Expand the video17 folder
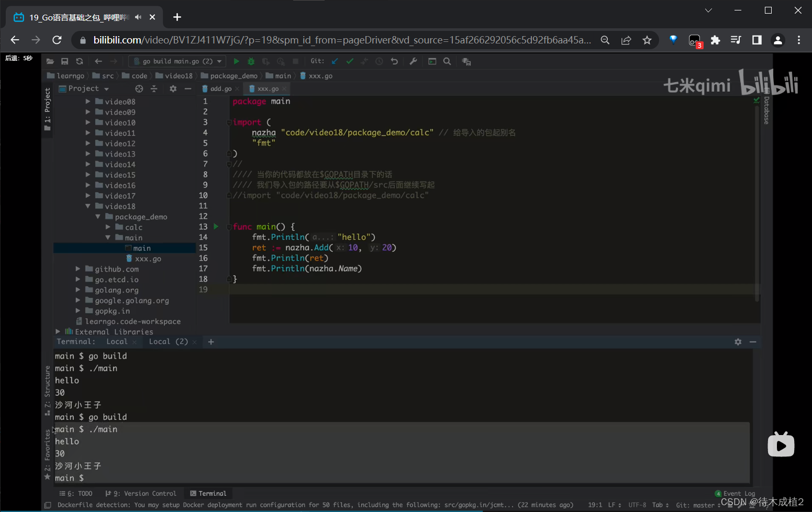Screen dimensions: 812x512 pos(88,196)
